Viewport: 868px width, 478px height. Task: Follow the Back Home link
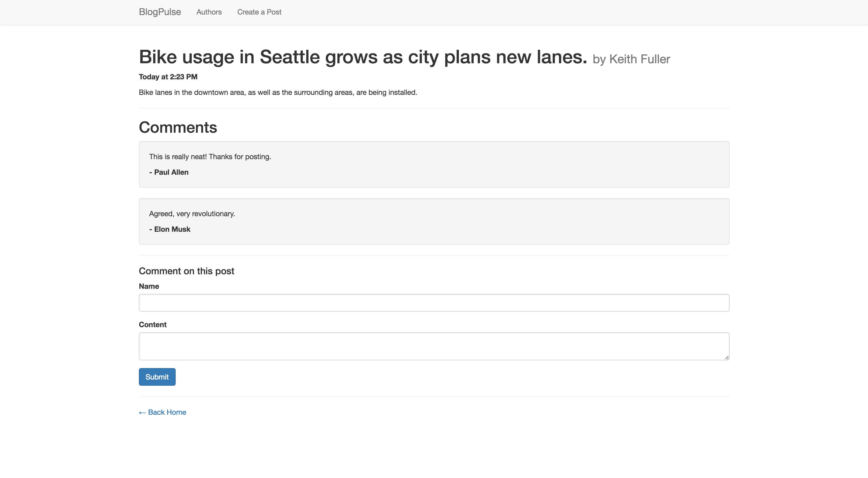pyautogui.click(x=162, y=412)
